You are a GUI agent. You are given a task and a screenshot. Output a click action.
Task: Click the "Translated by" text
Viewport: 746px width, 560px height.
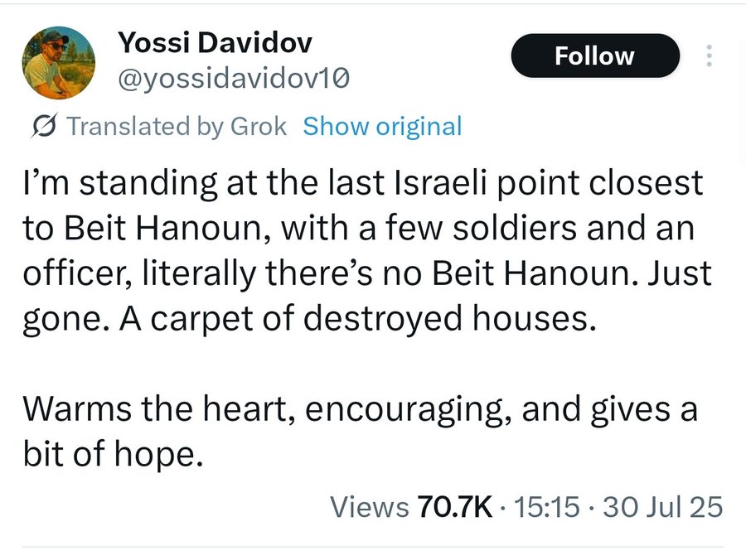[138, 127]
